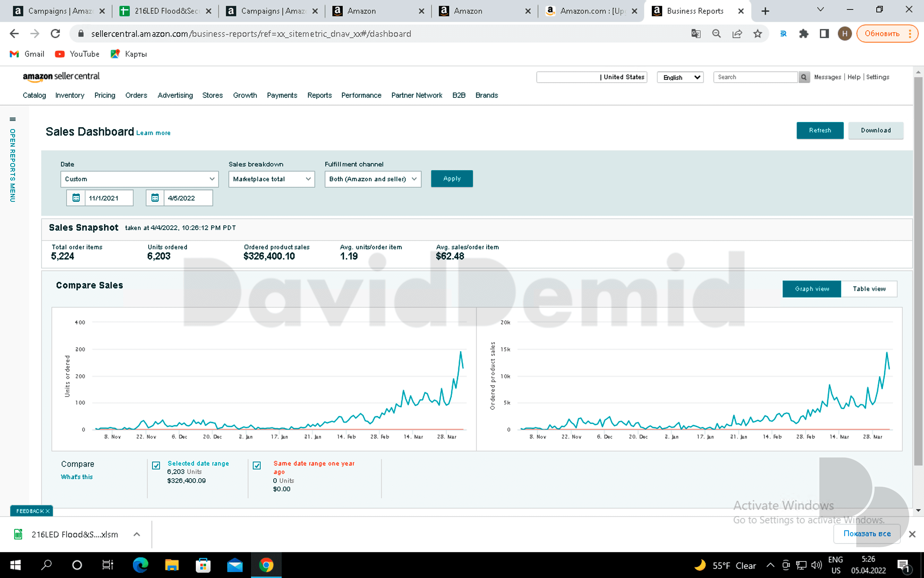
Task: Show hidden system tray icons
Action: [x=771, y=565]
